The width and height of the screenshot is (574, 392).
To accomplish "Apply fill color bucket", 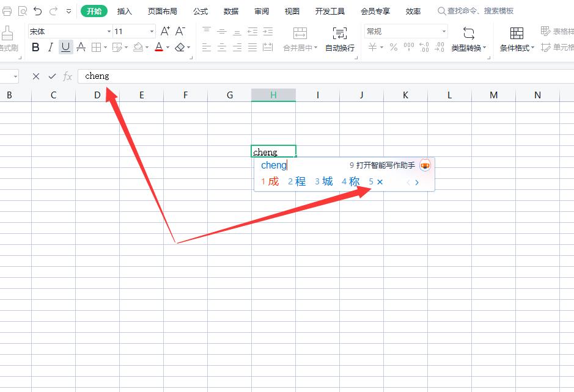I will (138, 47).
